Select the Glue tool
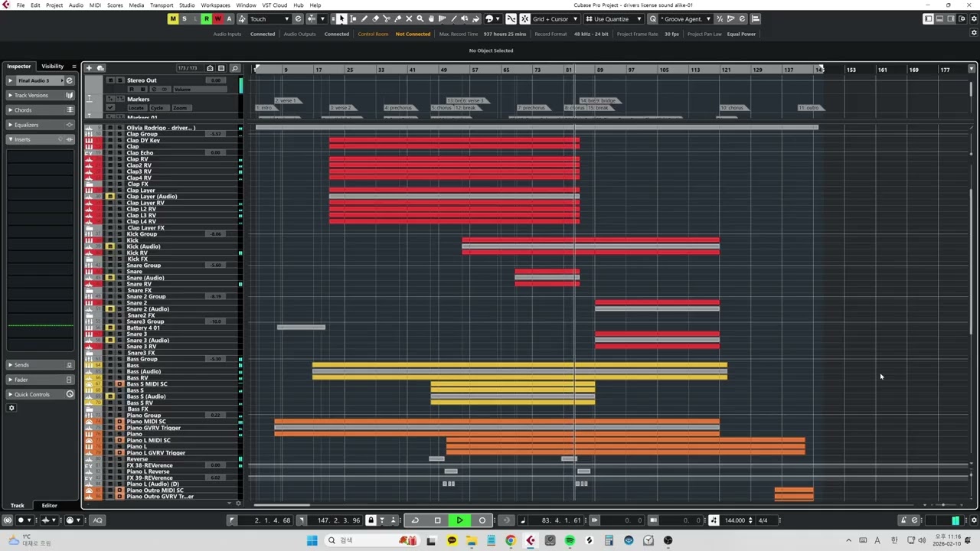The height and width of the screenshot is (551, 980). (x=397, y=19)
